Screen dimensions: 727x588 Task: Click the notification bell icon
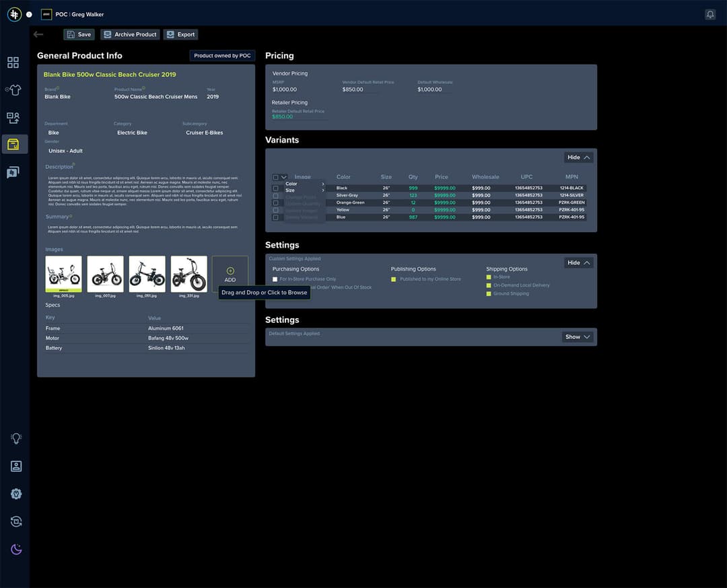coord(709,14)
